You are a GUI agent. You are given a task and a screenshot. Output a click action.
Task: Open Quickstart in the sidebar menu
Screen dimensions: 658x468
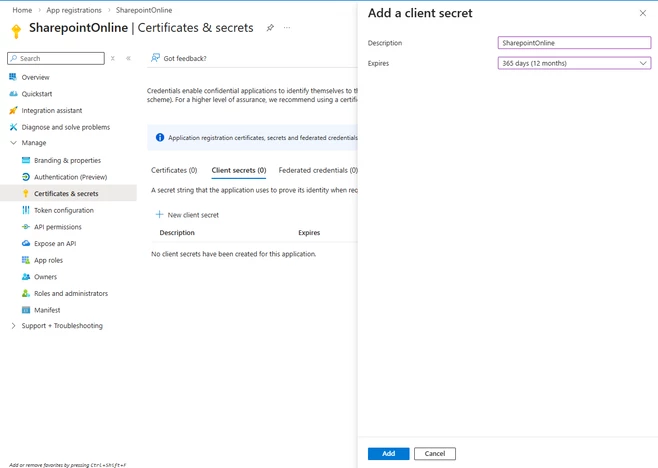pos(37,94)
